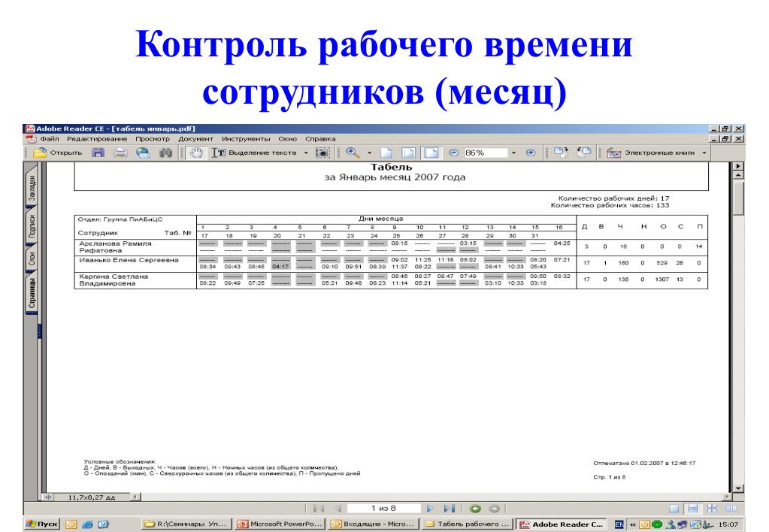Go to previous page button

tap(338, 509)
